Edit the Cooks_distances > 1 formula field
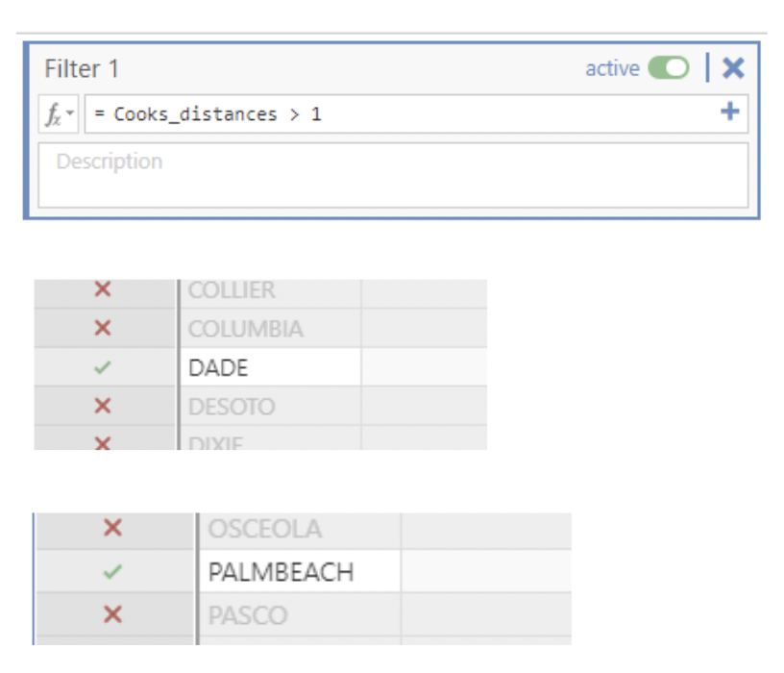Image resolution: width=784 pixels, height=673 pixels. pyautogui.click(x=384, y=114)
